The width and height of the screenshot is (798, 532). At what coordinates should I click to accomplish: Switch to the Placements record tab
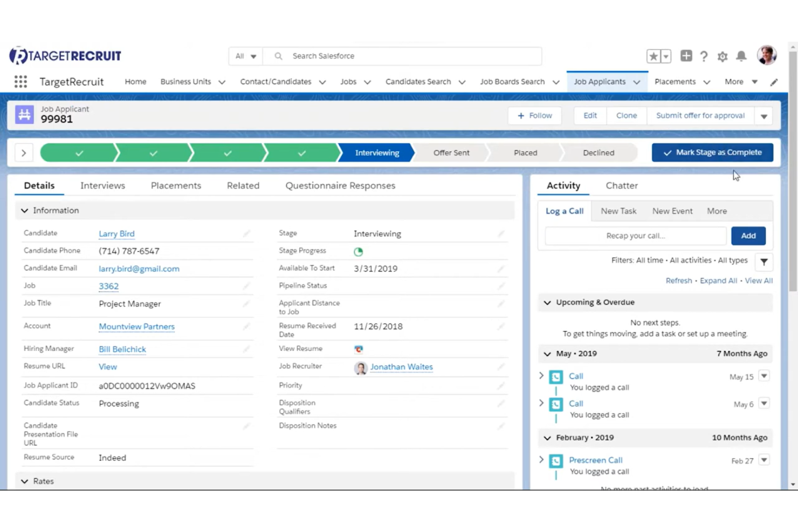[x=176, y=185]
